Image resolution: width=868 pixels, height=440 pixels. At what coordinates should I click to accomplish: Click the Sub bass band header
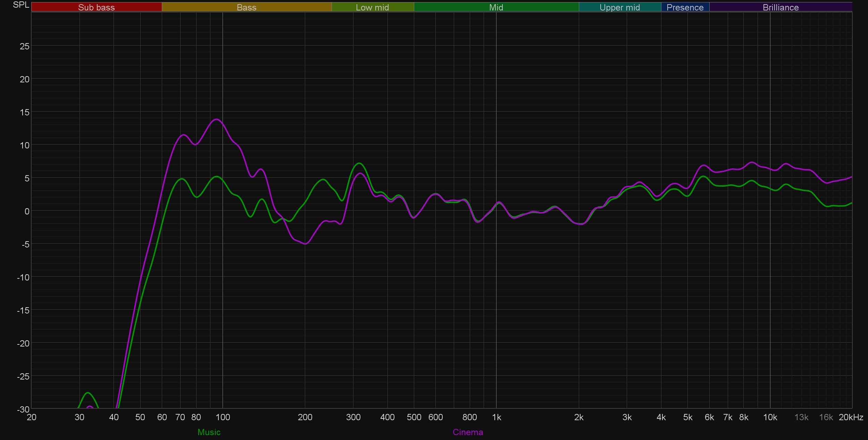tap(96, 7)
